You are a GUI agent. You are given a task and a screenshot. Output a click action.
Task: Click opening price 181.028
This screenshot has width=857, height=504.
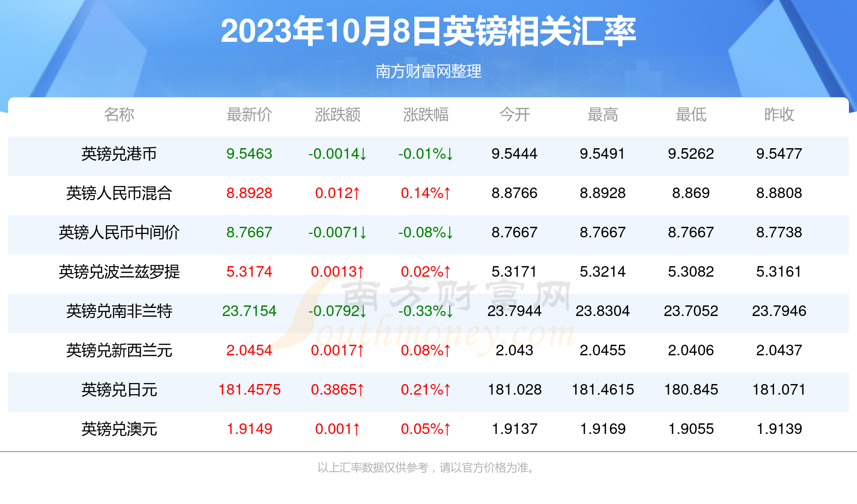point(514,390)
